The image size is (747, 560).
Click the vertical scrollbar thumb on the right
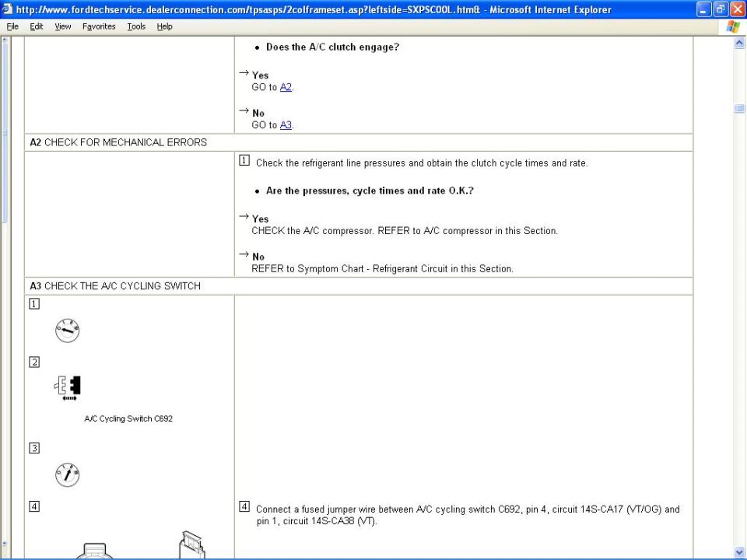click(x=739, y=109)
